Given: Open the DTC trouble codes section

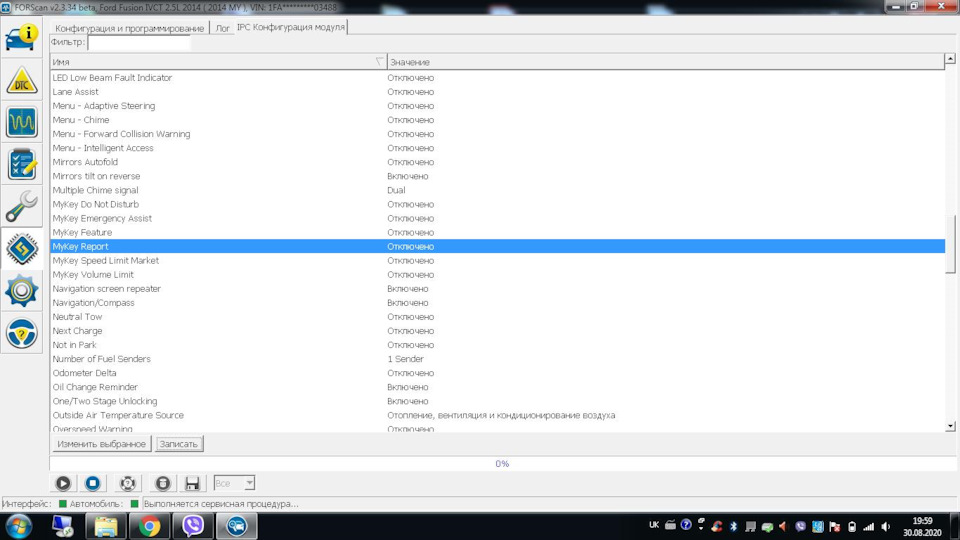Looking at the screenshot, I should (x=21, y=80).
